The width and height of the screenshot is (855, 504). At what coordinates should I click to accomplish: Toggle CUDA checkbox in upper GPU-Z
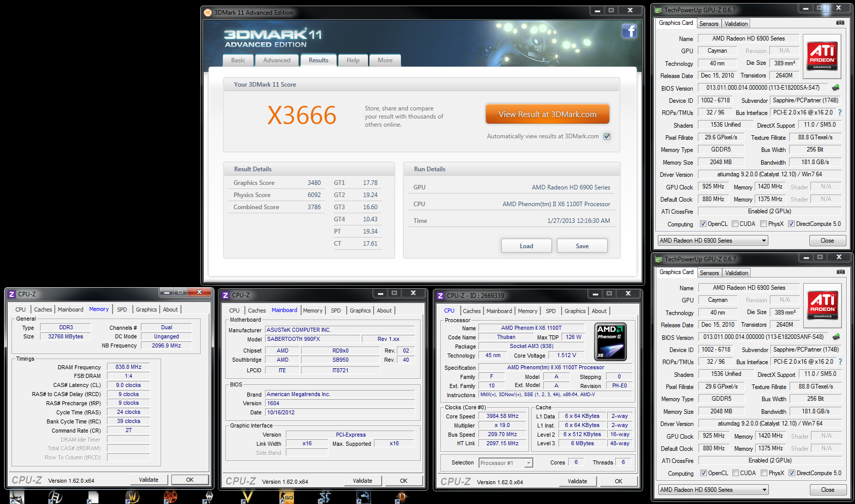734,224
